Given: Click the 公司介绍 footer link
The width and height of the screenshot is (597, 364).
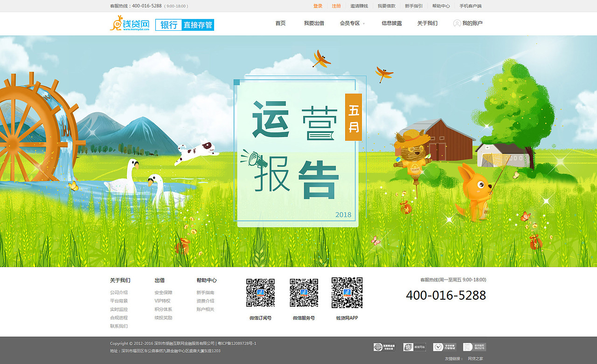Looking at the screenshot, I should [118, 292].
